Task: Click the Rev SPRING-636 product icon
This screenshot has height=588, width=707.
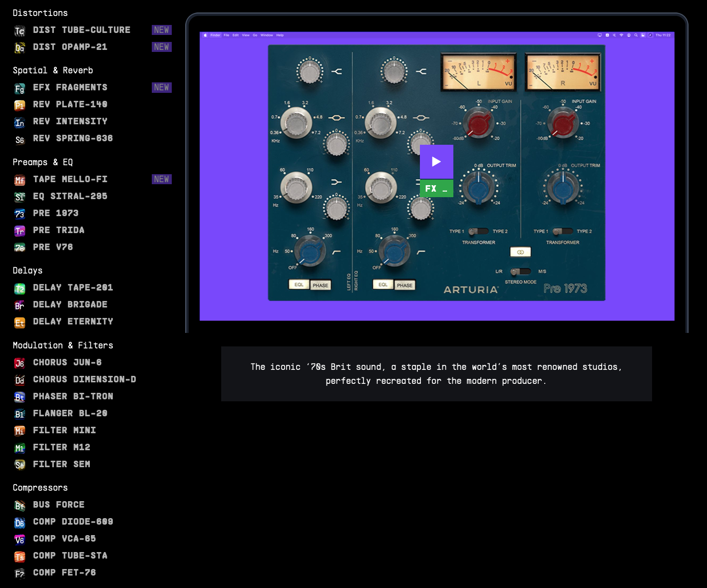Action: point(19,139)
